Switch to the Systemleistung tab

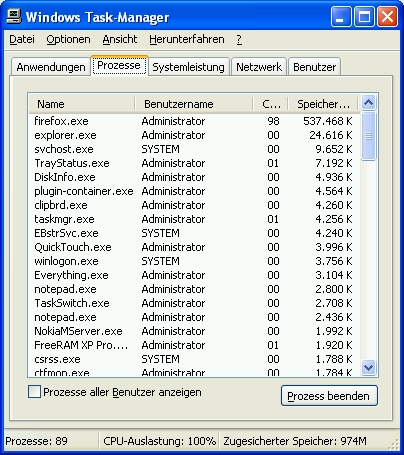pyautogui.click(x=189, y=67)
